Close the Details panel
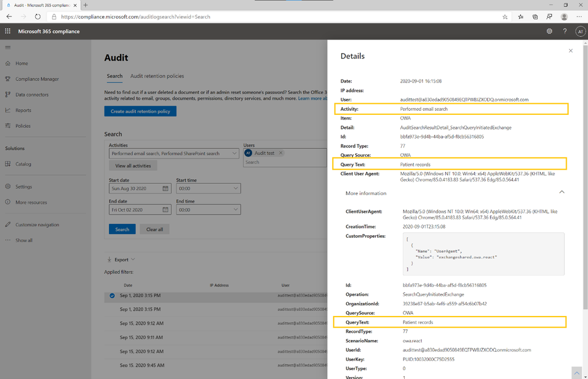588x379 pixels. pyautogui.click(x=571, y=51)
